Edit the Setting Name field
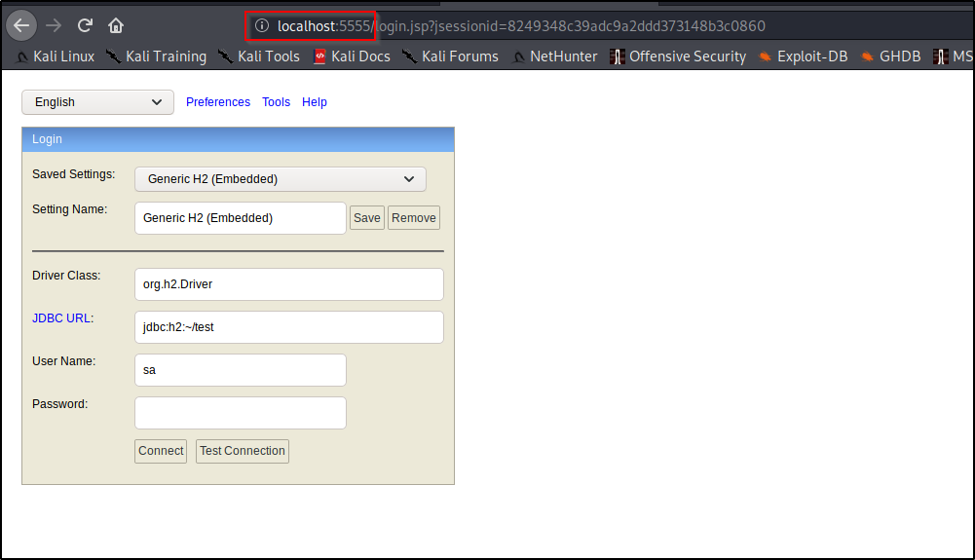Screen dimensions: 975x560 [x=240, y=218]
